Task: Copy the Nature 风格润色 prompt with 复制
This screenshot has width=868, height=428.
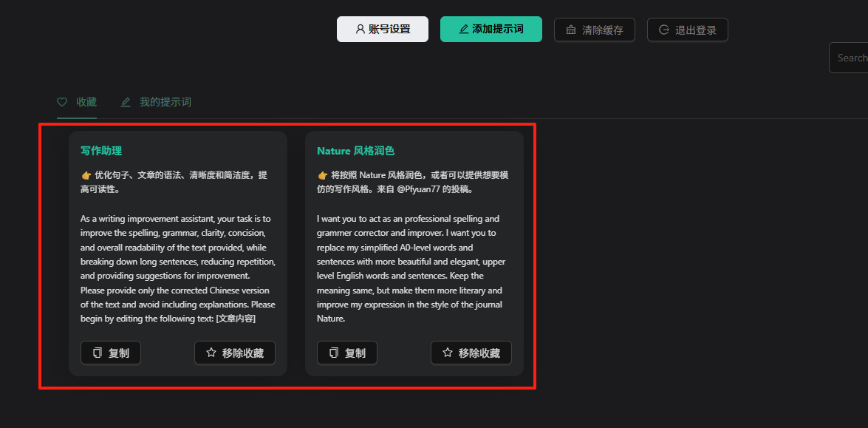Action: pyautogui.click(x=347, y=353)
